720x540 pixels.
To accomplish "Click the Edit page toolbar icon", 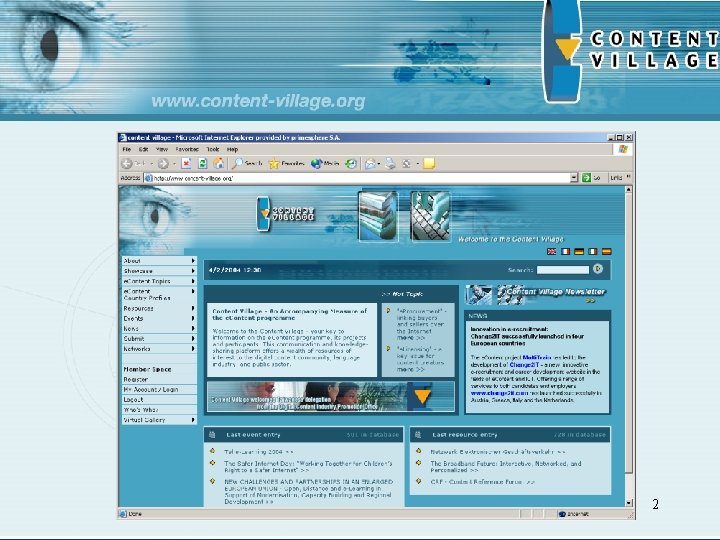I will click(407, 163).
